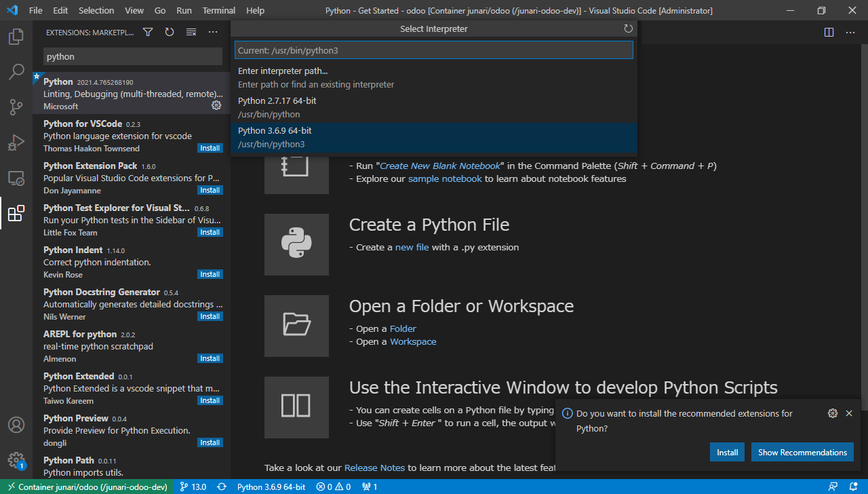Select the Extensions view icon
The image size is (868, 494).
coord(16,213)
